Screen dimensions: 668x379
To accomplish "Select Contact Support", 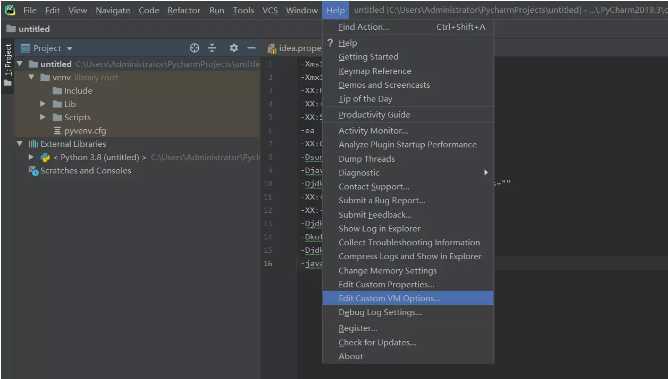I will click(408, 187).
